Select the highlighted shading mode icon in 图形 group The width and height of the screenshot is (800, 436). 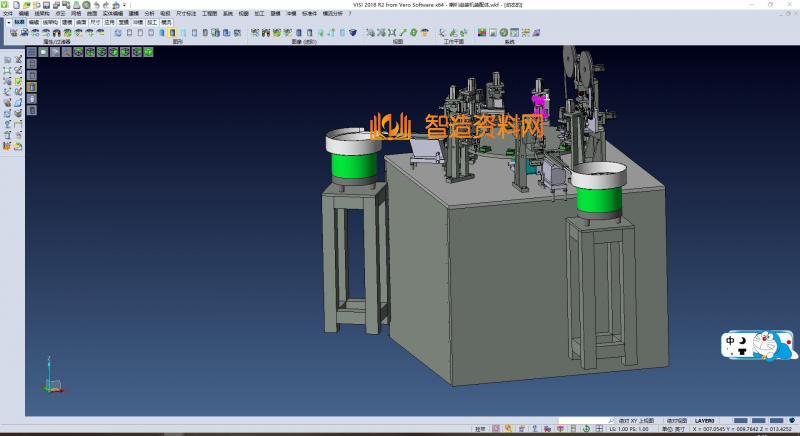173,33
